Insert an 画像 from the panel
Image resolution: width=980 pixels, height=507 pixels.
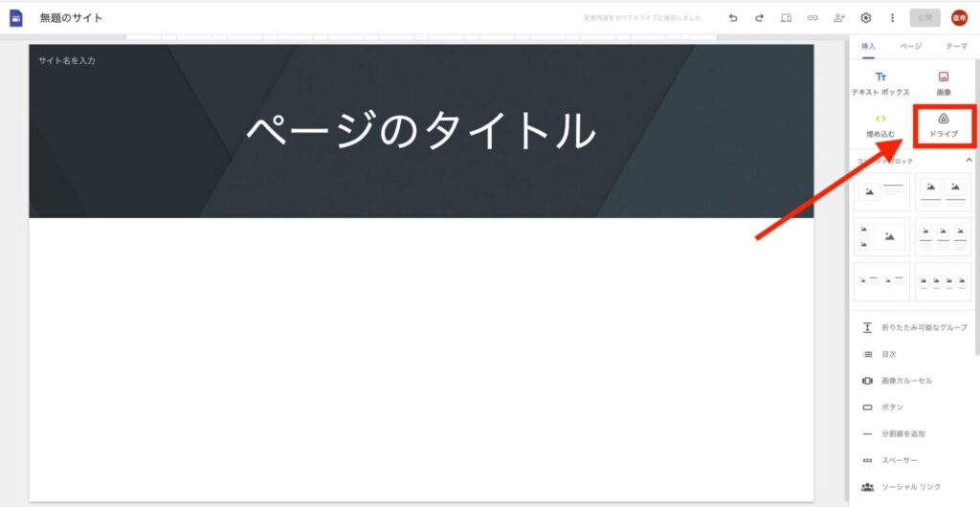coord(944,84)
